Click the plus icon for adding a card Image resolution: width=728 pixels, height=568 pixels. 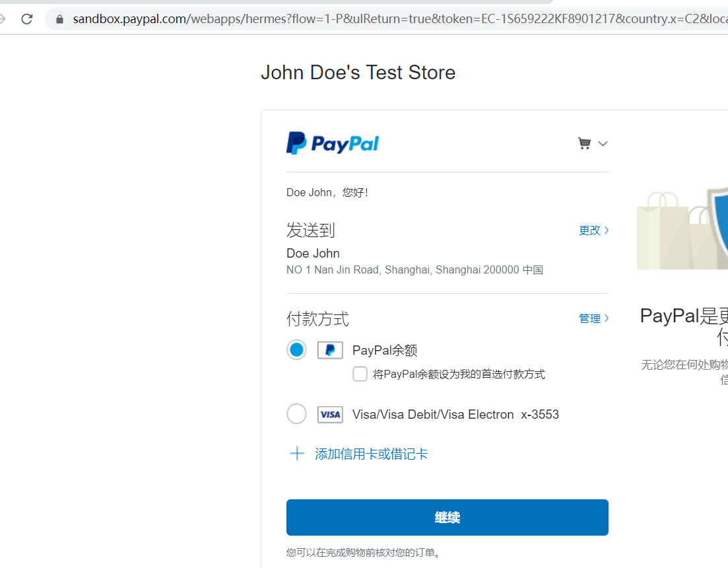point(297,454)
